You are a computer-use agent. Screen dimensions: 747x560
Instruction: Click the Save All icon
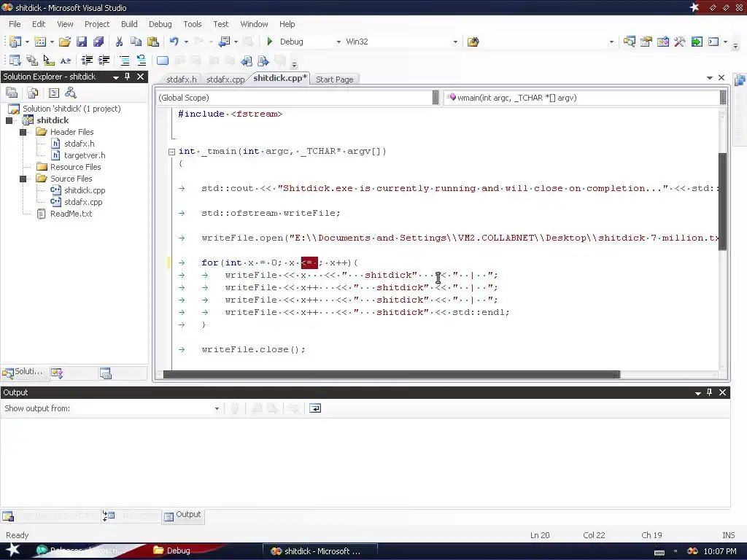click(98, 42)
